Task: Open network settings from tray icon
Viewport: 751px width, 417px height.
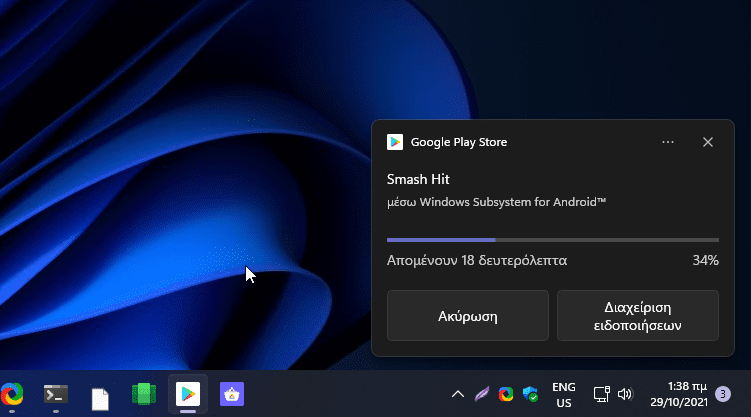Action: [602, 394]
